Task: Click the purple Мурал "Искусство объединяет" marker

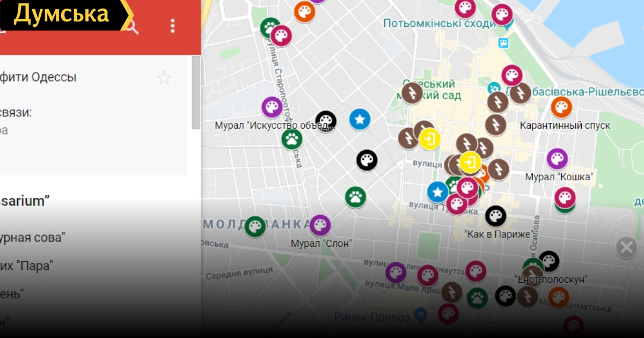Action: click(x=272, y=107)
